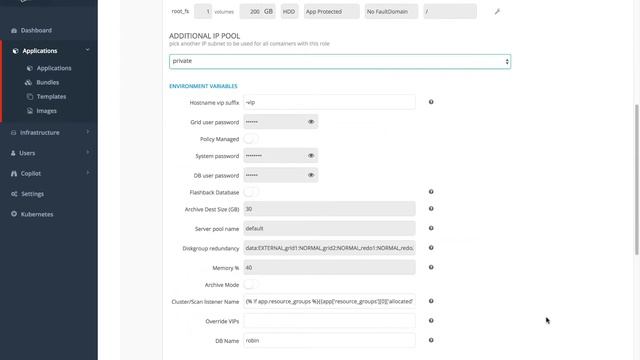Open the App Protected selector
Screen dimensions: 640x360
coord(331,12)
